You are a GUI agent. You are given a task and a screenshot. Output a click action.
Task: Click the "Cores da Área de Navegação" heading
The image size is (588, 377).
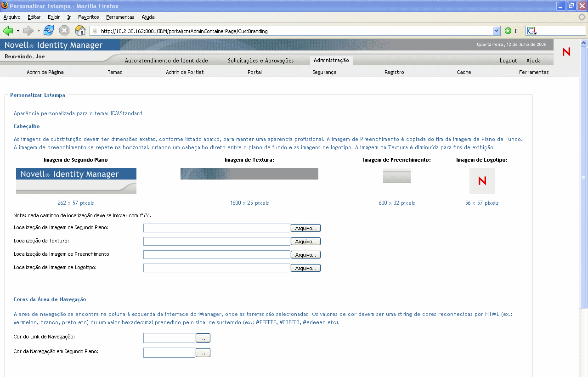[x=50, y=299]
